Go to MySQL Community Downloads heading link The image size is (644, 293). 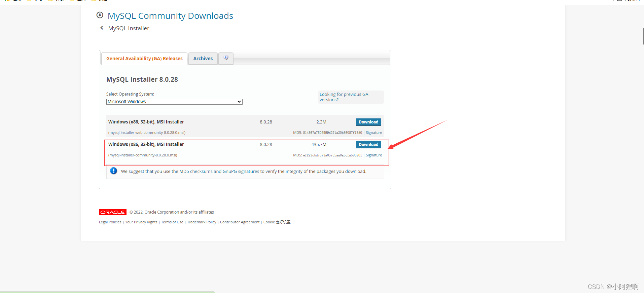pyautogui.click(x=170, y=16)
